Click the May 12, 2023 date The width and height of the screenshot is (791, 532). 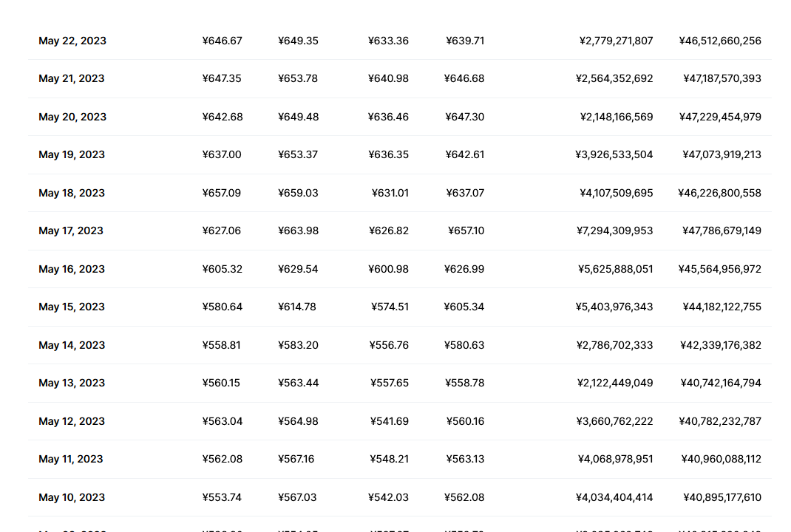coord(72,421)
